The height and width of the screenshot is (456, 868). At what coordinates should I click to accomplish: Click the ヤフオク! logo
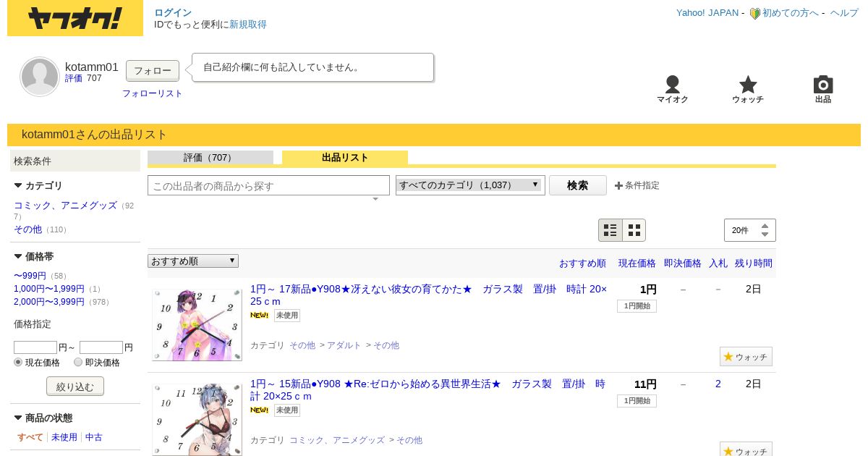click(x=75, y=18)
